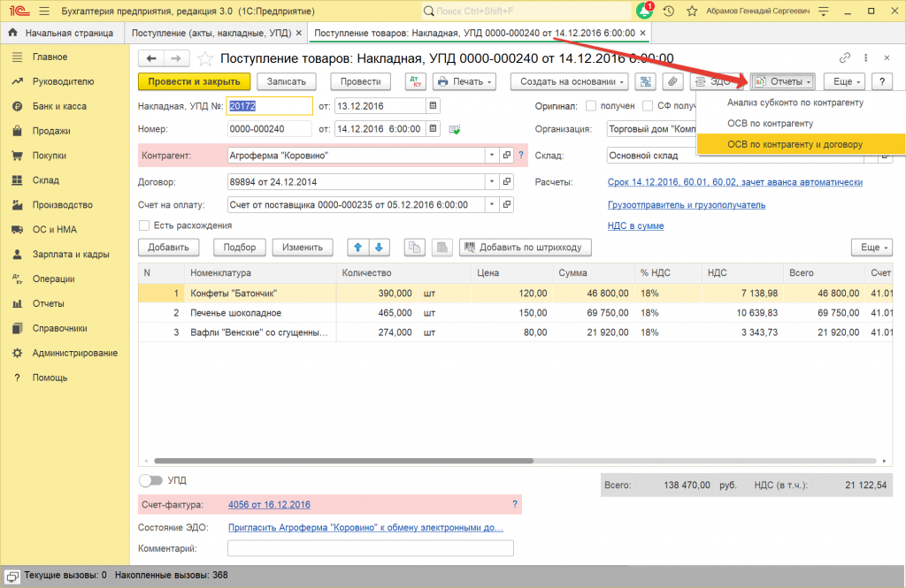Open table toolbar Еще menu
This screenshot has width=906, height=588.
click(x=871, y=248)
